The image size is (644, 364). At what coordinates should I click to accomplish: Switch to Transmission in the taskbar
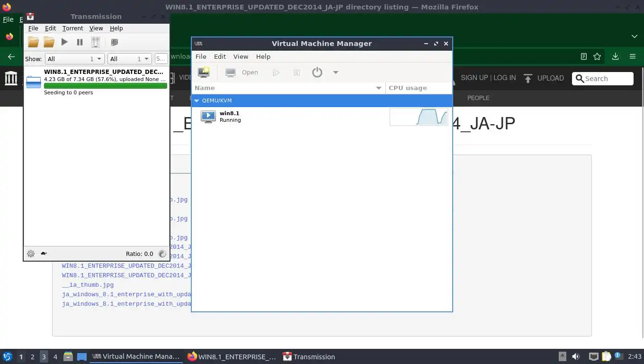pyautogui.click(x=309, y=356)
